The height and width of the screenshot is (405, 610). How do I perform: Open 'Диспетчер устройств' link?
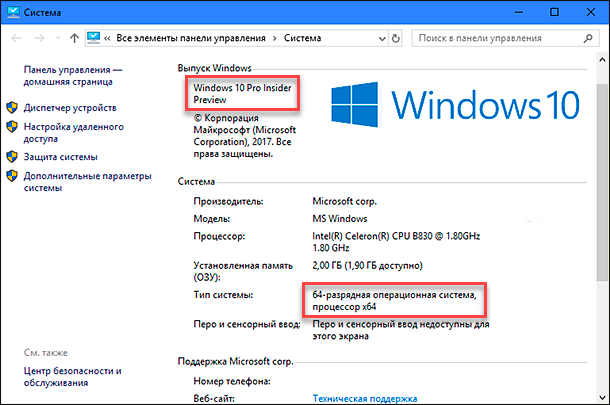click(x=70, y=108)
